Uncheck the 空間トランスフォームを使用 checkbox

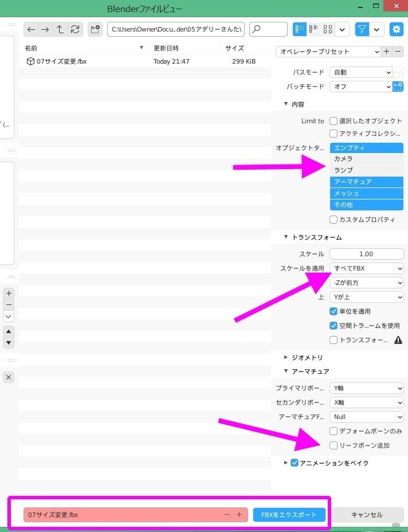tap(334, 326)
